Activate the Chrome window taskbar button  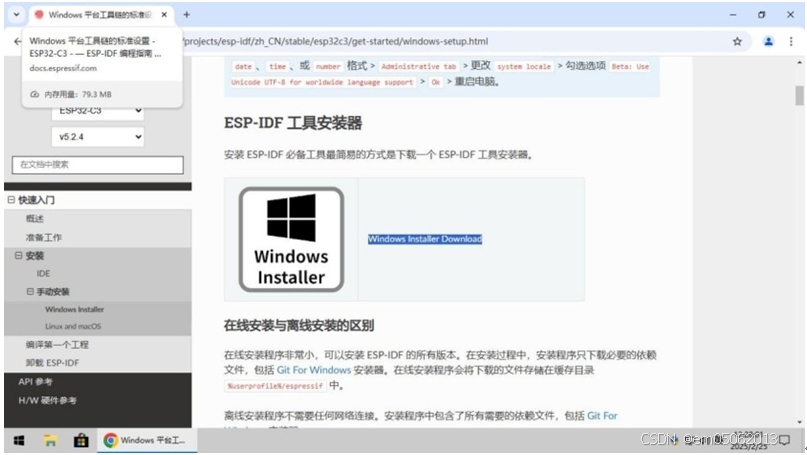[x=147, y=441]
